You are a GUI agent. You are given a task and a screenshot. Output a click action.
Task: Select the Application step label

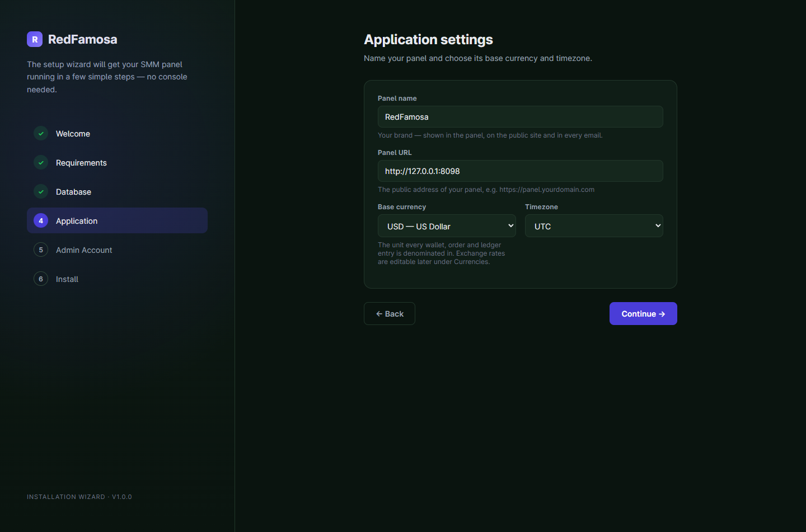(x=77, y=221)
